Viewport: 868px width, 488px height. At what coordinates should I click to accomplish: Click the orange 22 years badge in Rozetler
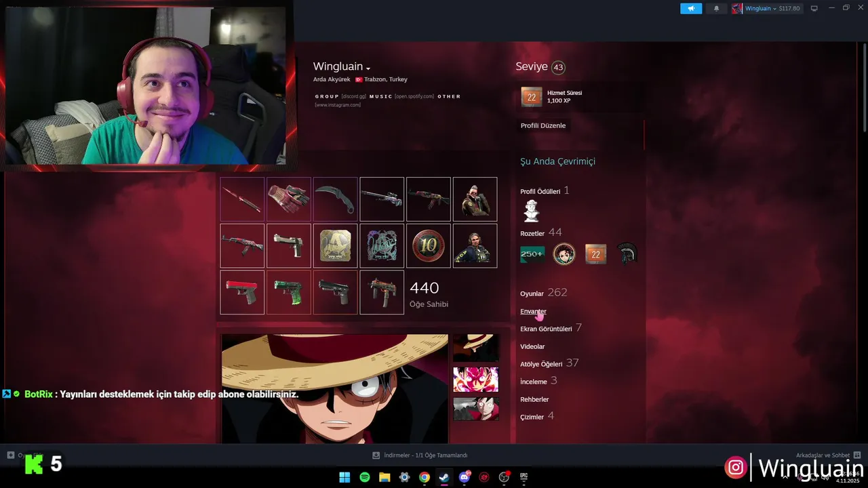[x=595, y=254]
